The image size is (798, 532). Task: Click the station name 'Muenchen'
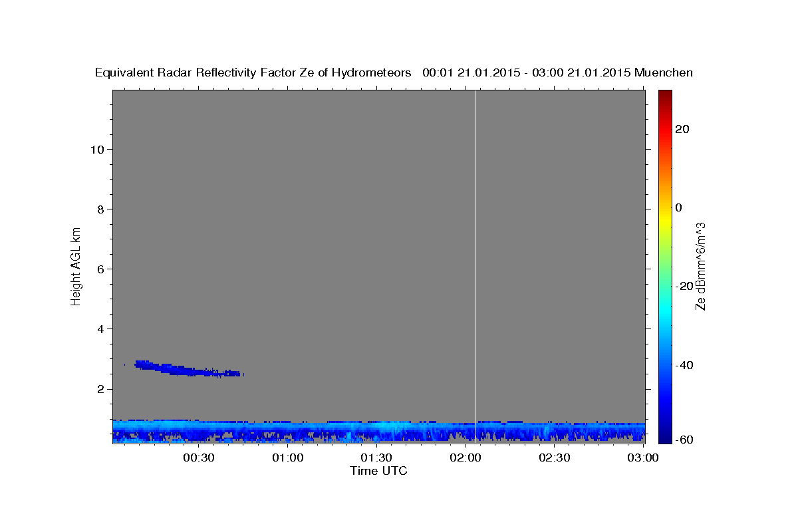point(664,72)
